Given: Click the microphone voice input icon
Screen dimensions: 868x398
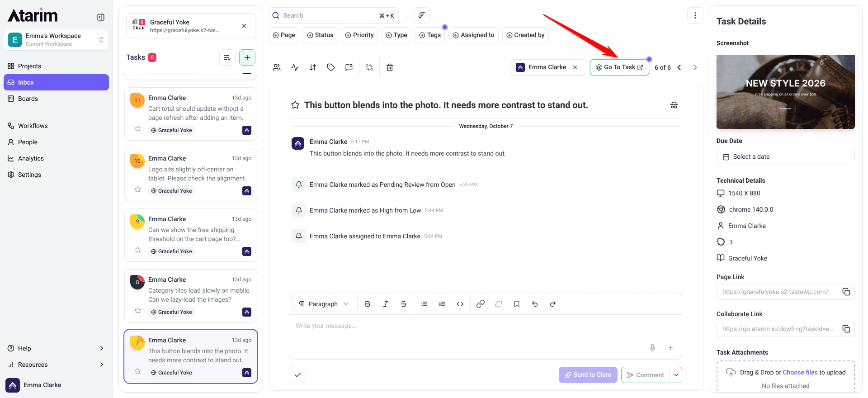Looking at the screenshot, I should tap(652, 348).
